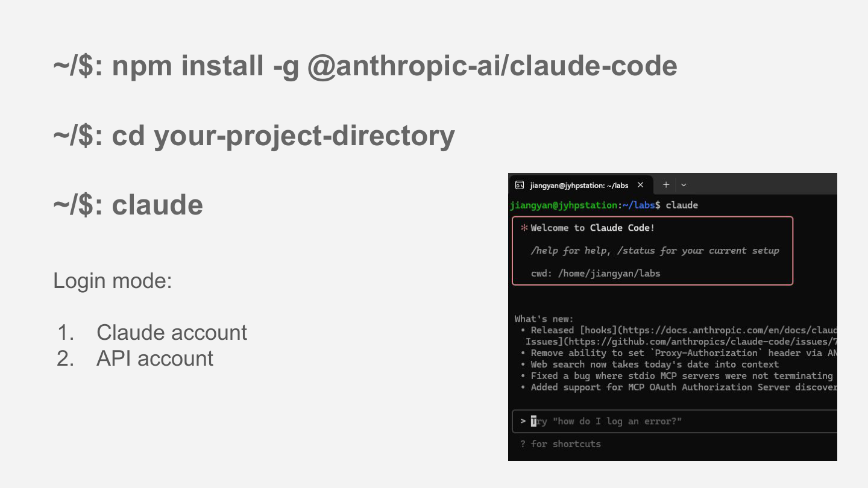
Task: Click the npm install command line text
Action: (365, 66)
